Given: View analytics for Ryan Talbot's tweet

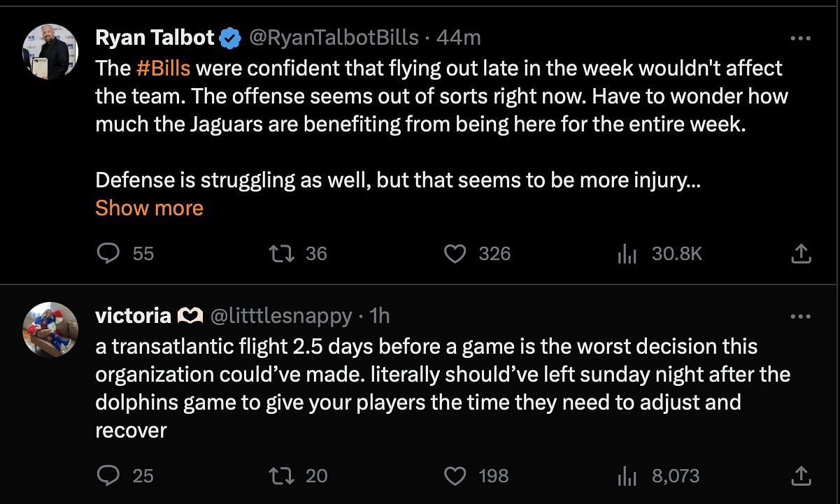Looking at the screenshot, I should tap(627, 253).
